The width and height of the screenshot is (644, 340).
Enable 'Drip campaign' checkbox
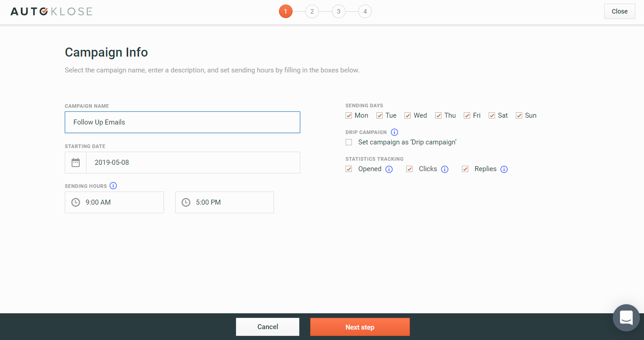349,142
